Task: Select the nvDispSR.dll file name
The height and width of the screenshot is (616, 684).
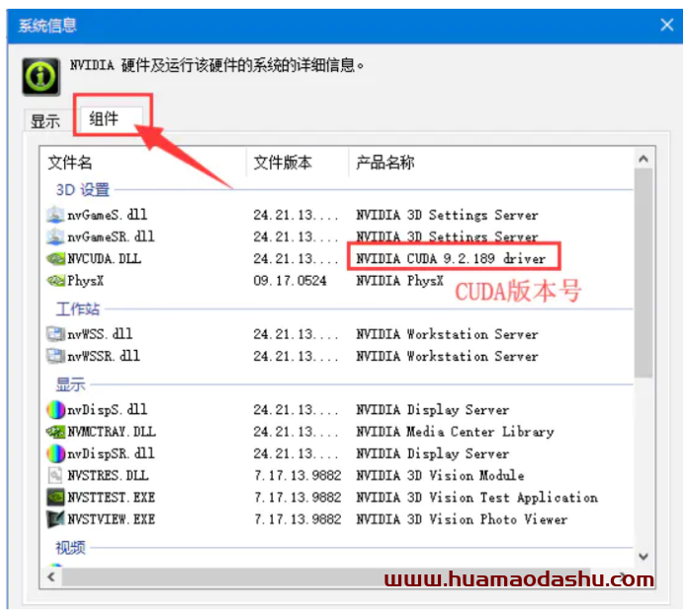Action: 111,454
